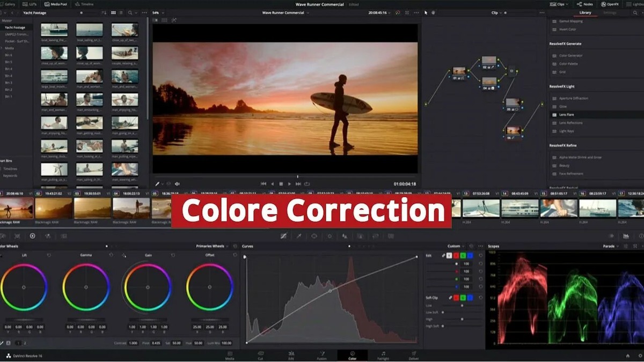Toggle loop playback in viewer

point(307,184)
